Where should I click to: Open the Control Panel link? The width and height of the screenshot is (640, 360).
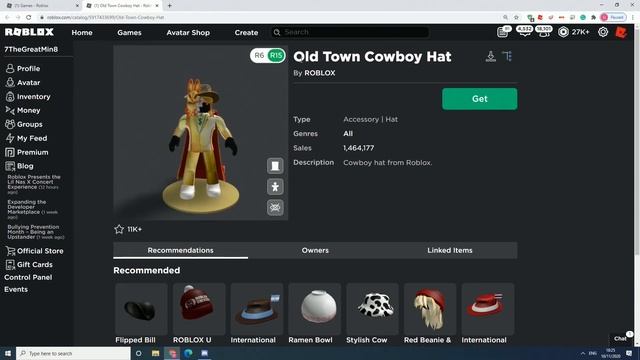28,278
